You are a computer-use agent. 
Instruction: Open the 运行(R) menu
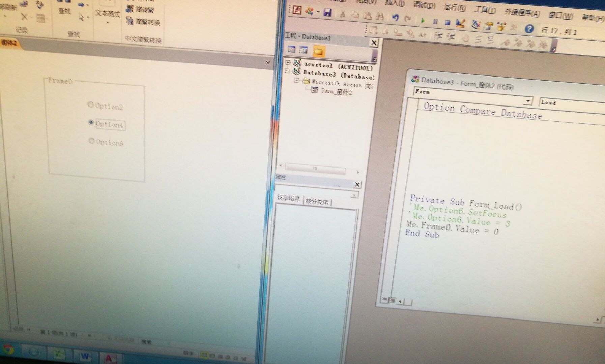point(455,7)
